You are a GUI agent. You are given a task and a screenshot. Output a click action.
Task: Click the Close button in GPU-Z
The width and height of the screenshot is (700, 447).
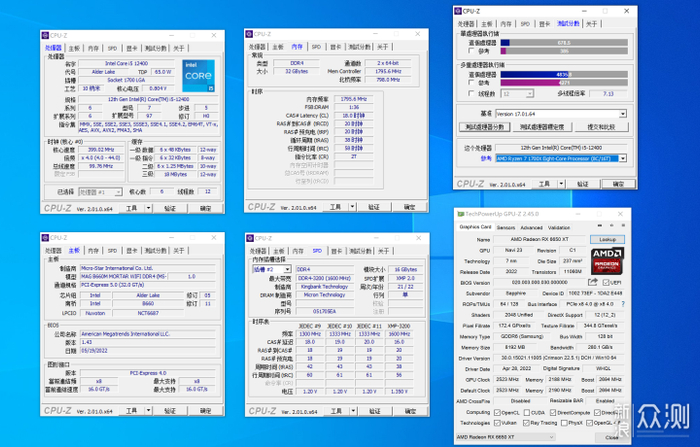click(x=612, y=437)
